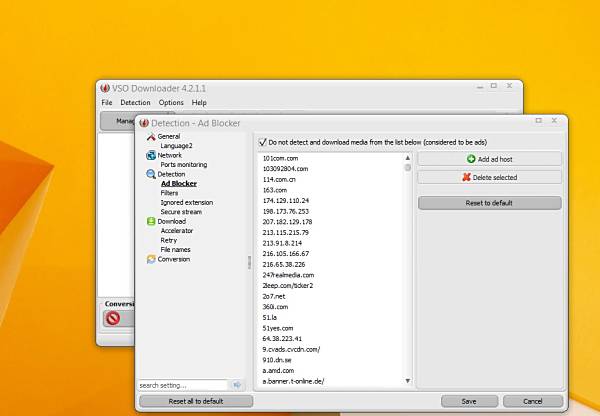Select Download tree item label
Image resolution: width=600 pixels, height=416 pixels.
tap(172, 221)
